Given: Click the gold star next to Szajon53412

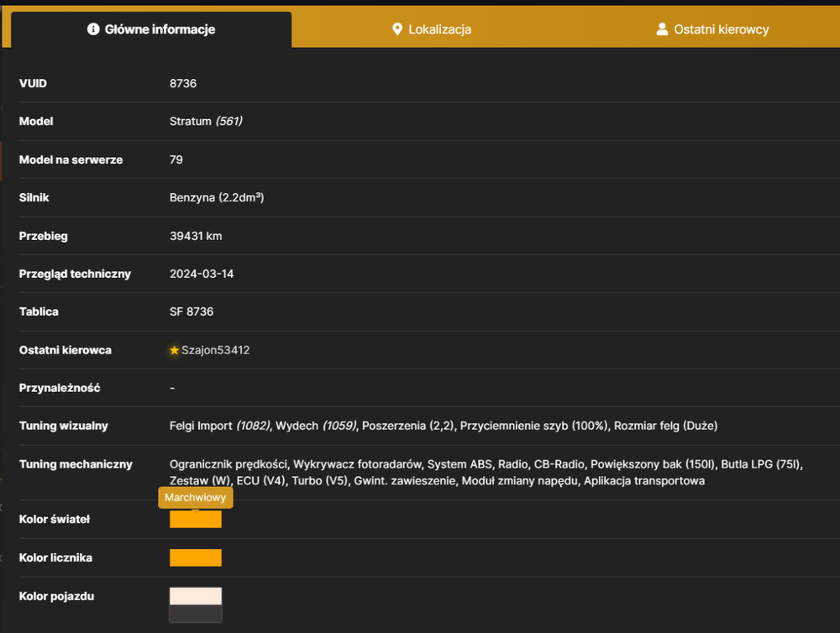Looking at the screenshot, I should tap(174, 350).
